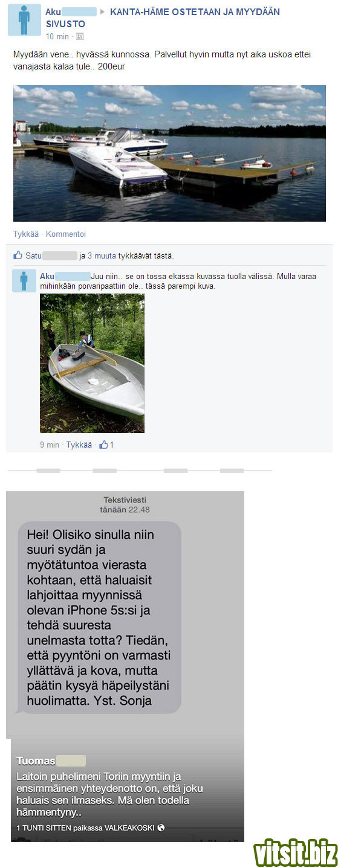Click the vitsit.biz logo

click(x=295, y=852)
